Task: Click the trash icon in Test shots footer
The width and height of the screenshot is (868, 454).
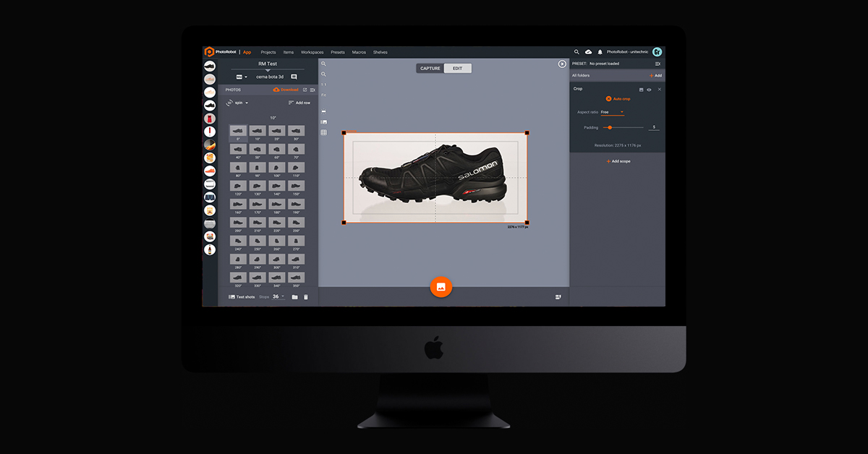Action: click(306, 297)
